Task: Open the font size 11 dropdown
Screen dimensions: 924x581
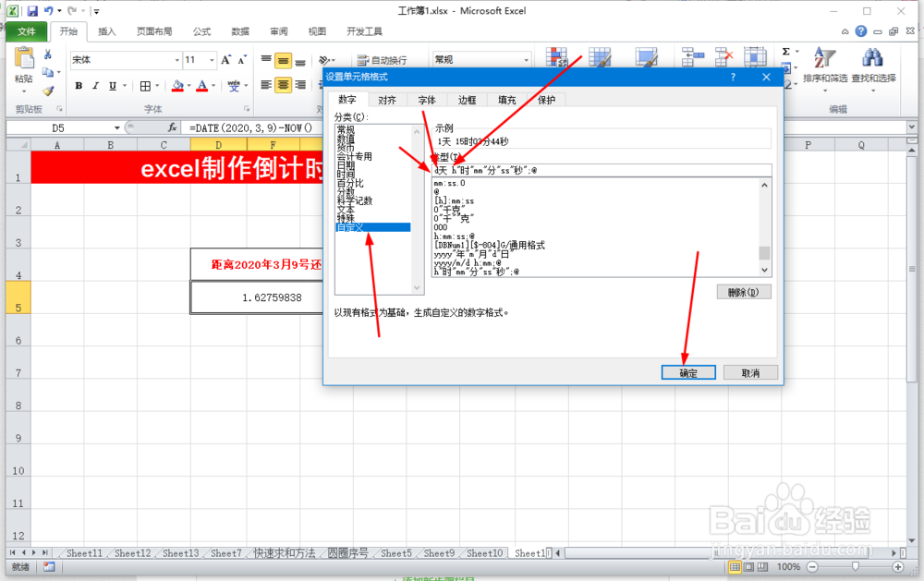Action: click(212, 60)
